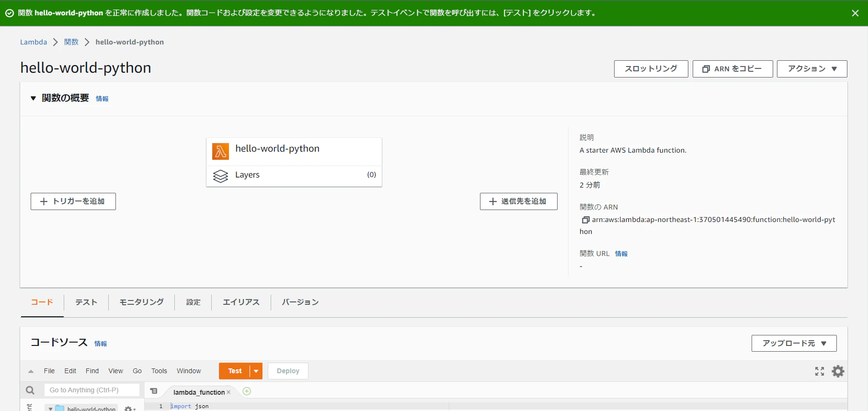Image resolution: width=868 pixels, height=411 pixels.
Task: Click the orange Lambda function icon
Action: [x=220, y=151]
